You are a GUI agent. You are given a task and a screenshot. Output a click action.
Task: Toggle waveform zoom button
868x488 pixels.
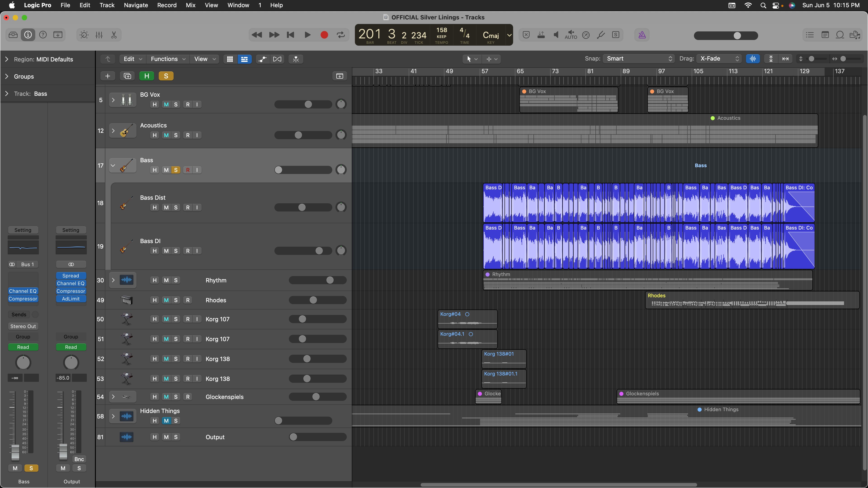tap(752, 59)
